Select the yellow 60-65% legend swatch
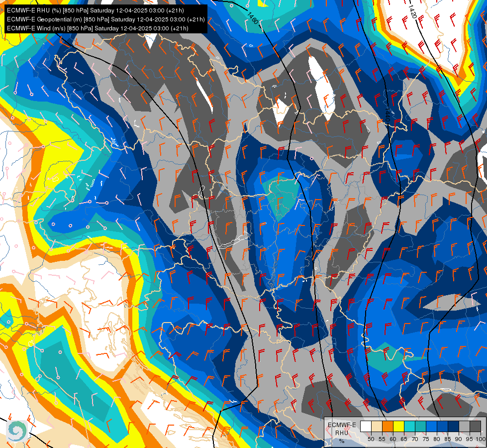This screenshot has height=448, width=487. (399, 426)
